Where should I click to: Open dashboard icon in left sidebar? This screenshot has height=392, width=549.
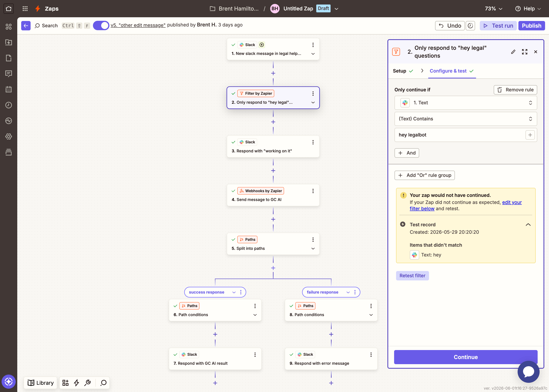9,26
